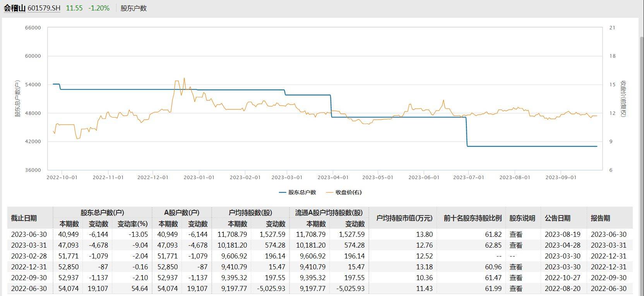Open the 会稽山 stock name link

click(14, 8)
